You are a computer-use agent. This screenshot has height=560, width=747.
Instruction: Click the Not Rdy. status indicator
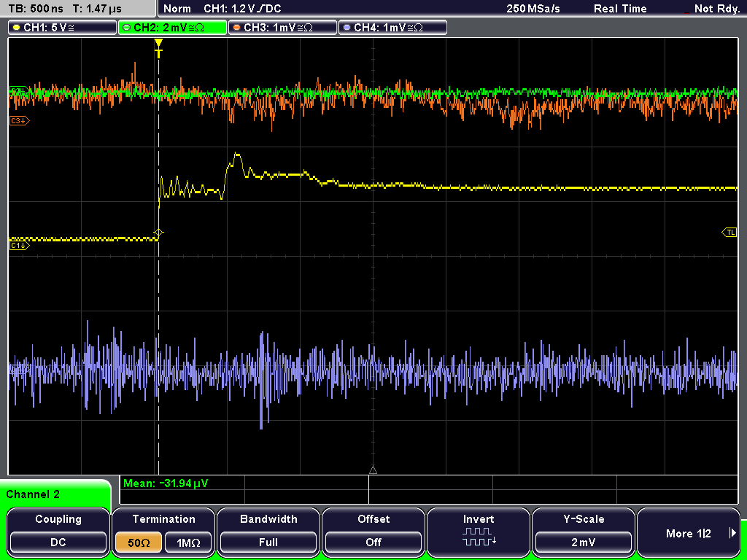pos(716,9)
